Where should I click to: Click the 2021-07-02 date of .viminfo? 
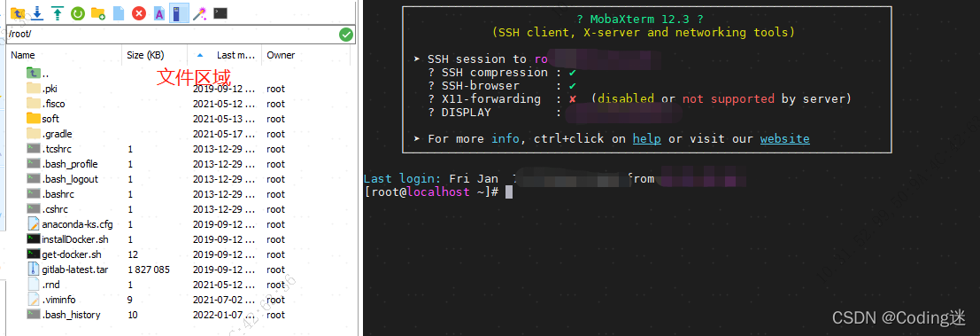point(224,300)
